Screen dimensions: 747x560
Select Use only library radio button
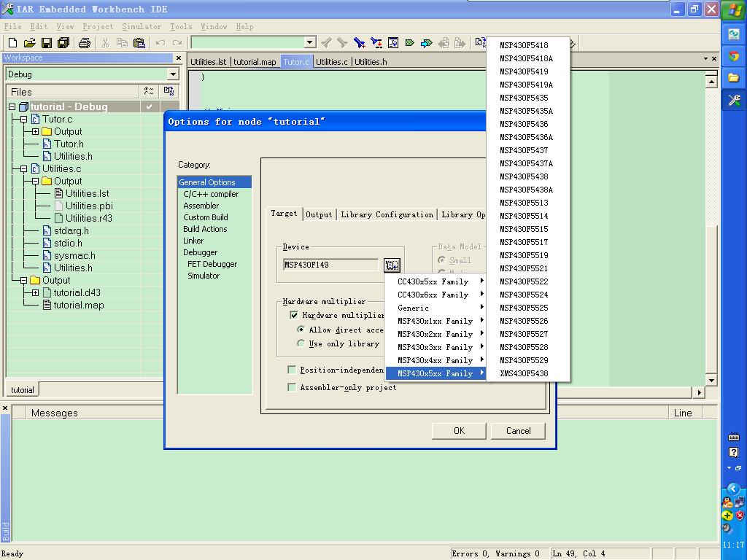301,343
